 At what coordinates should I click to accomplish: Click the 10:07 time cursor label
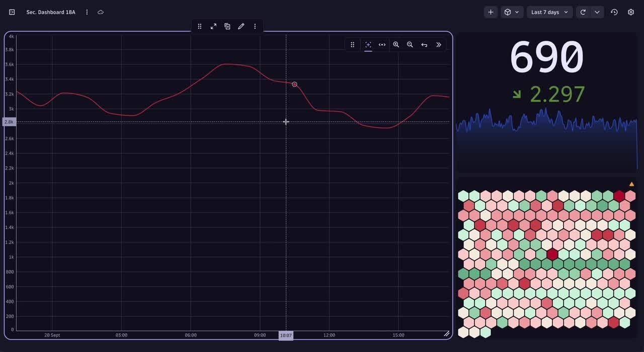pos(286,335)
